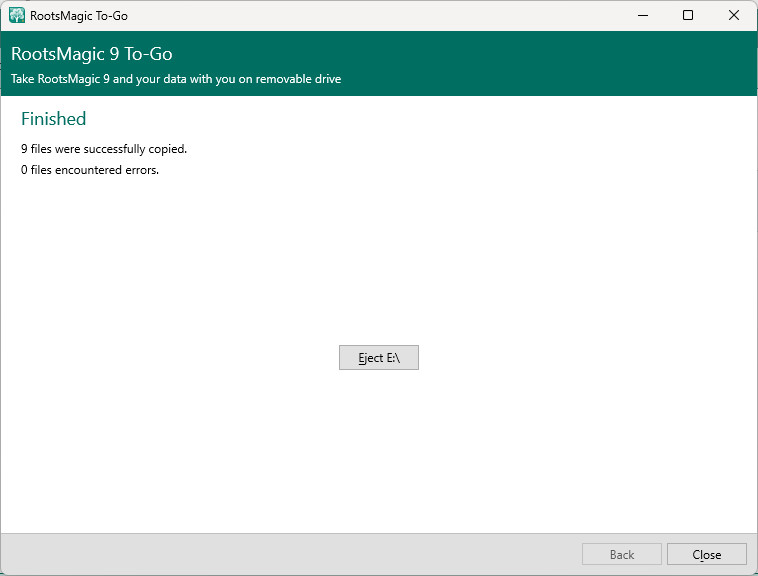758x576 pixels.
Task: Click the 'RootsMagic To-Go' title bar text
Action: pyautogui.click(x=79, y=16)
